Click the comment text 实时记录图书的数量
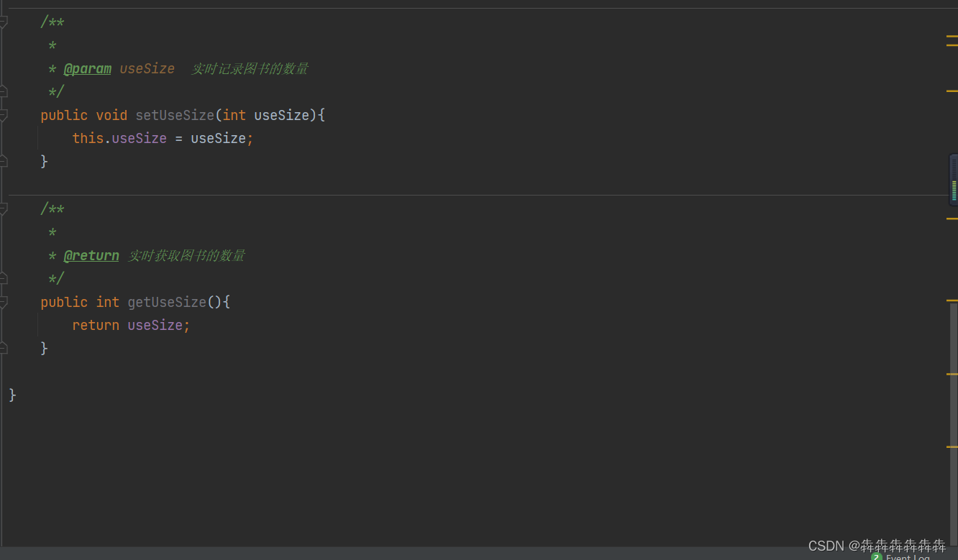 tap(250, 69)
